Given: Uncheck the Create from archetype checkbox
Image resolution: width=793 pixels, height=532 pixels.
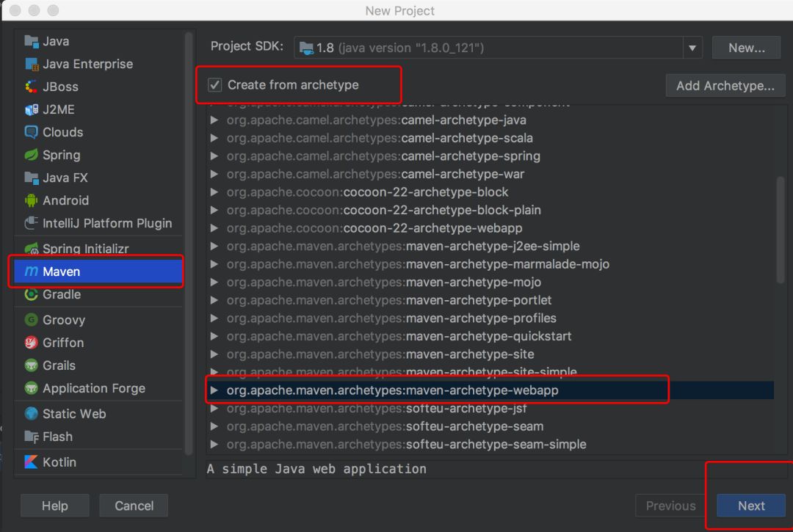Looking at the screenshot, I should pos(215,84).
